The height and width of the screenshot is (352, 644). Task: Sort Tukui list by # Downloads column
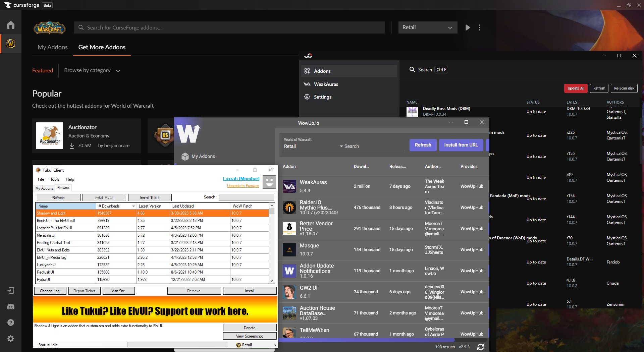point(116,206)
